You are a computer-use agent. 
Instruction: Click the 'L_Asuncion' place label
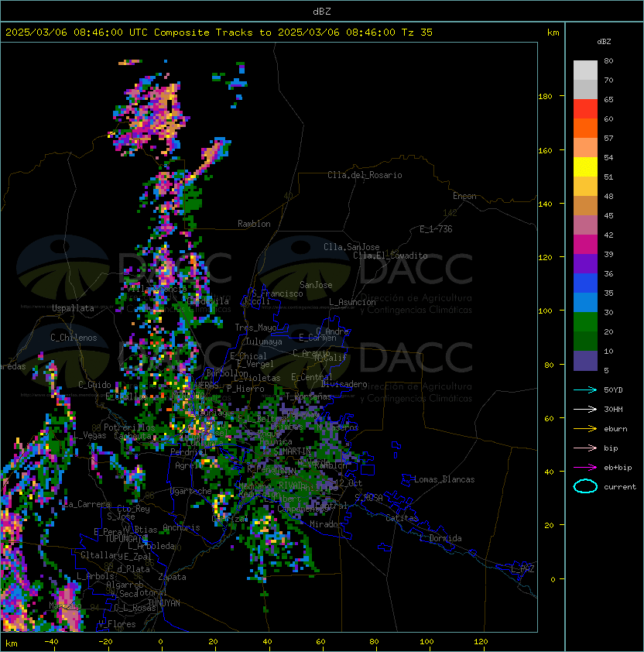pos(352,302)
